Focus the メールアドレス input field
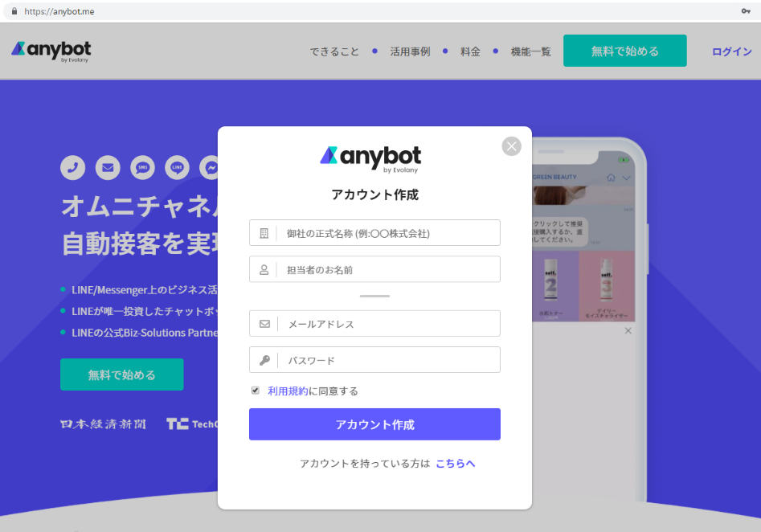This screenshot has height=532, width=761. [x=374, y=323]
